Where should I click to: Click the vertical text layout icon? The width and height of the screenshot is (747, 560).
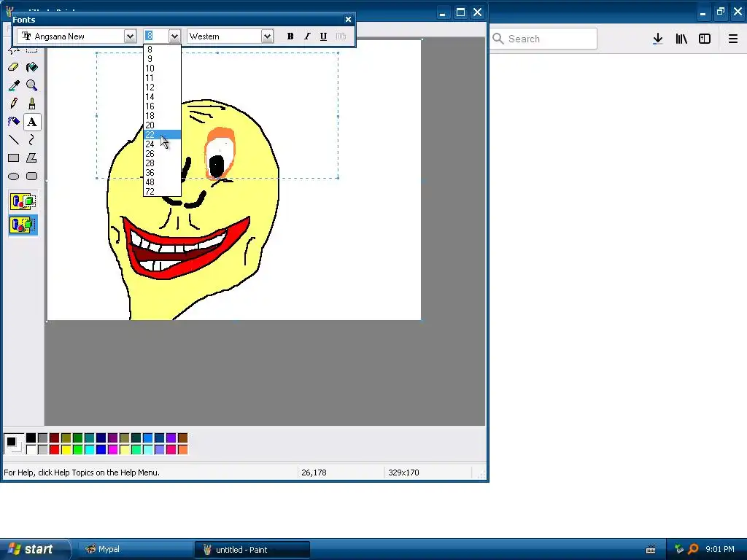pyautogui.click(x=341, y=36)
